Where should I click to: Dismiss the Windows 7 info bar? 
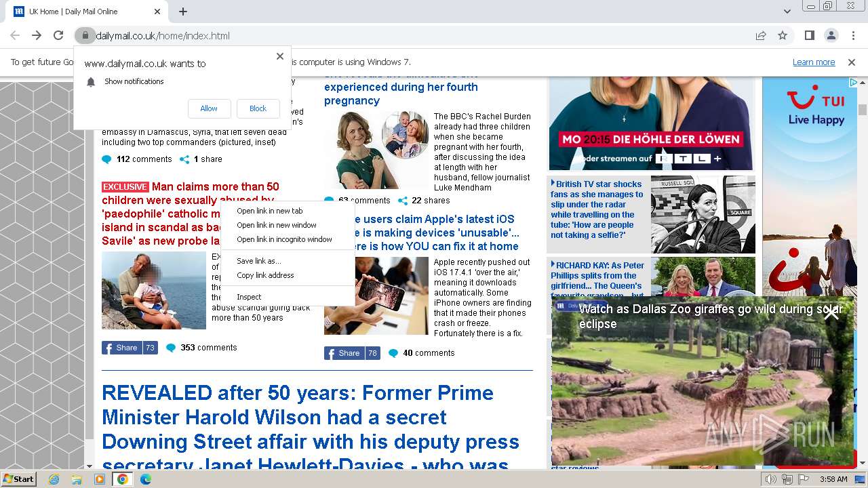click(x=852, y=62)
